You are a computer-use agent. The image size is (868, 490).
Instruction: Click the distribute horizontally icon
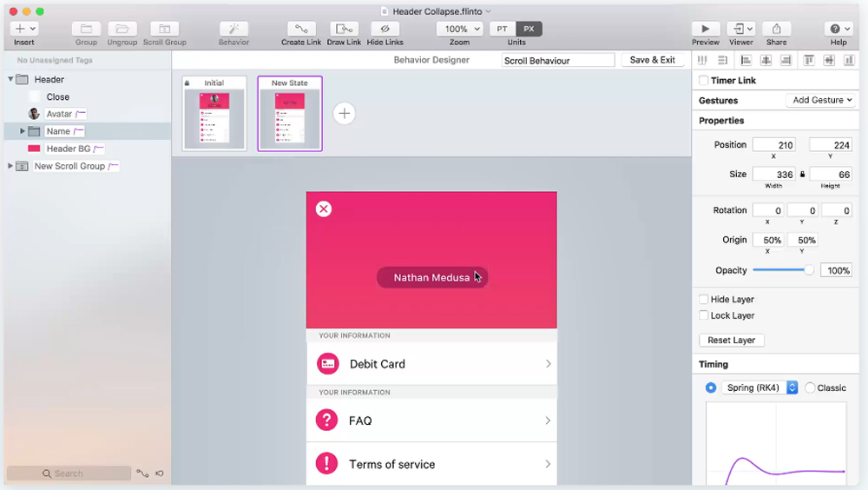pos(702,60)
